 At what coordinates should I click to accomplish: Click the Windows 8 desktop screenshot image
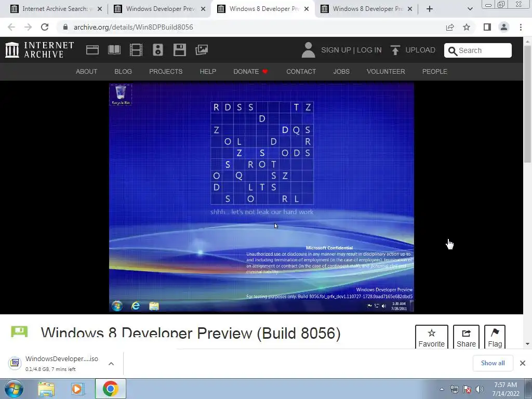(x=261, y=197)
